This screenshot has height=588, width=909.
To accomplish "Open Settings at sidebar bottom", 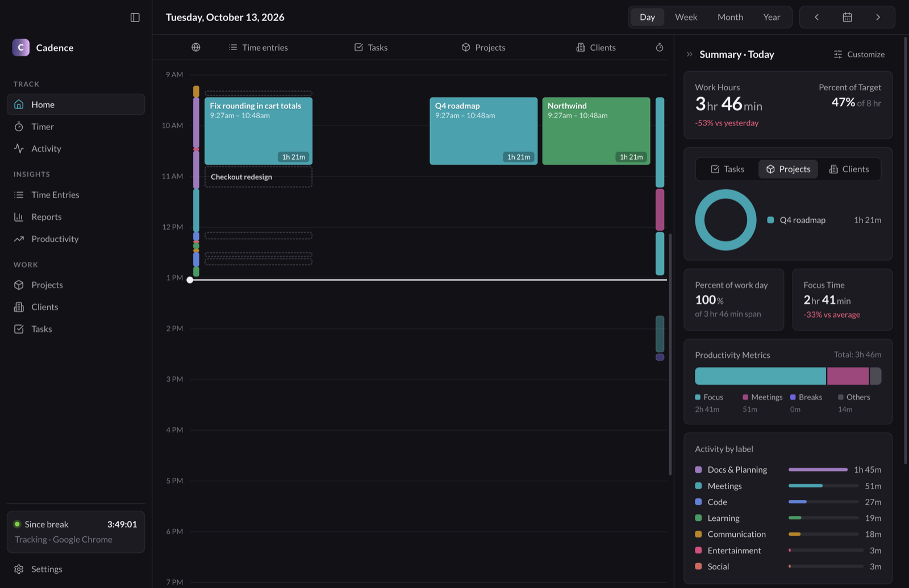I will (76, 569).
